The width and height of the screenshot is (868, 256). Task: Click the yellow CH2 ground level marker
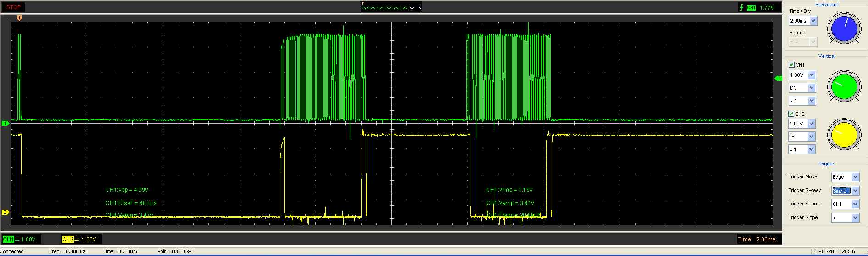6,212
